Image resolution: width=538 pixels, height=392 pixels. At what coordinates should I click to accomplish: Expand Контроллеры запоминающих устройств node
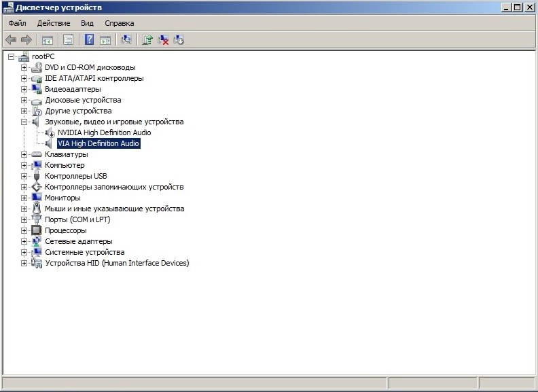[x=24, y=187]
